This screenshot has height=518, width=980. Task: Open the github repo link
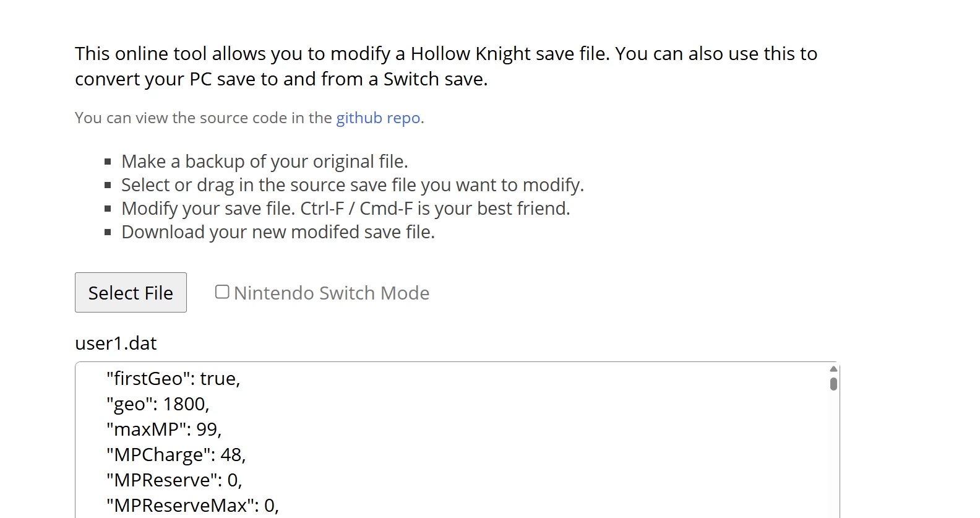tap(378, 118)
